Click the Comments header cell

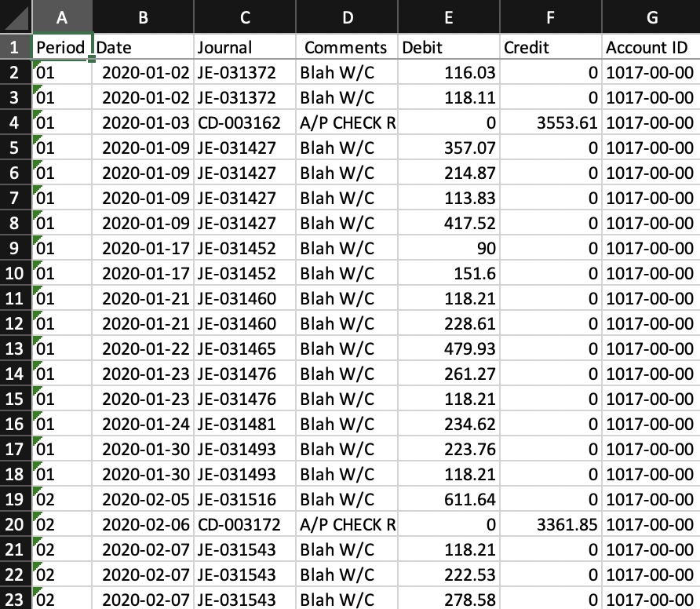[x=347, y=46]
